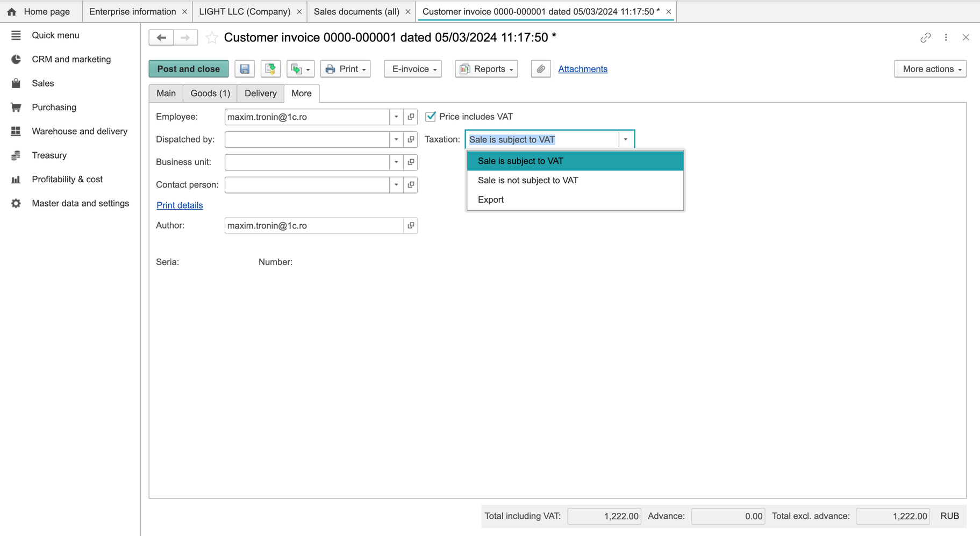Choose the Export taxation option
Screen dimensions: 980x536
pos(575,199)
